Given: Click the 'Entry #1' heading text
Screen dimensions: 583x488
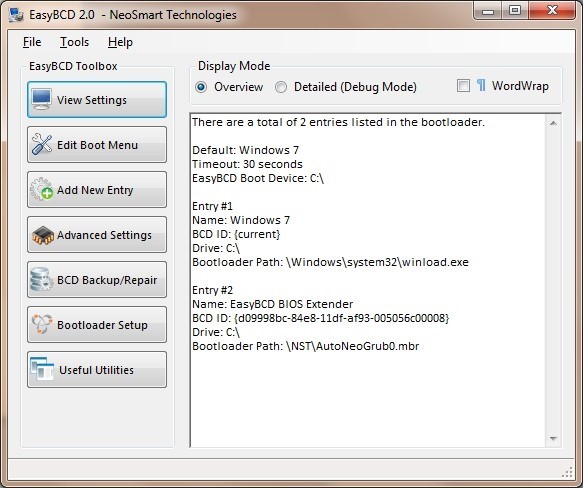Looking at the screenshot, I should (x=212, y=206).
